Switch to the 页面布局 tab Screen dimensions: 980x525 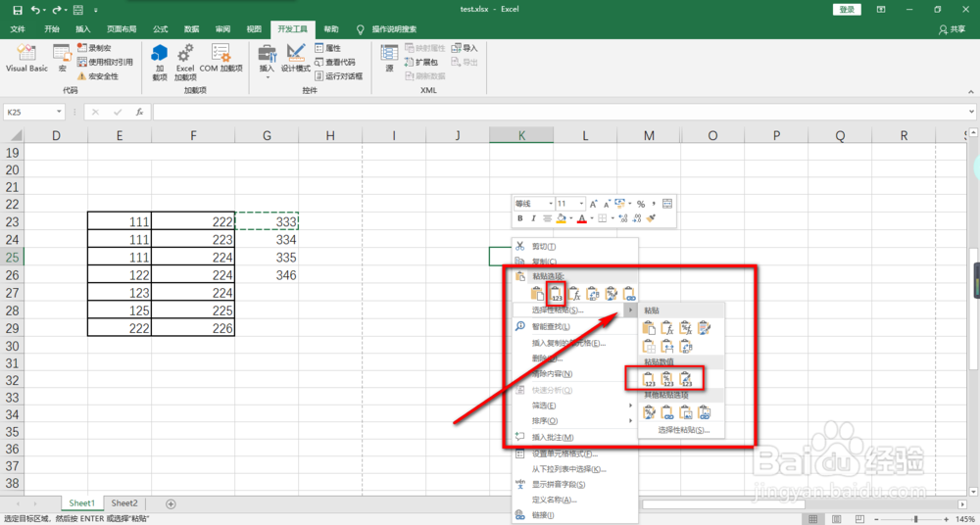[x=122, y=28]
